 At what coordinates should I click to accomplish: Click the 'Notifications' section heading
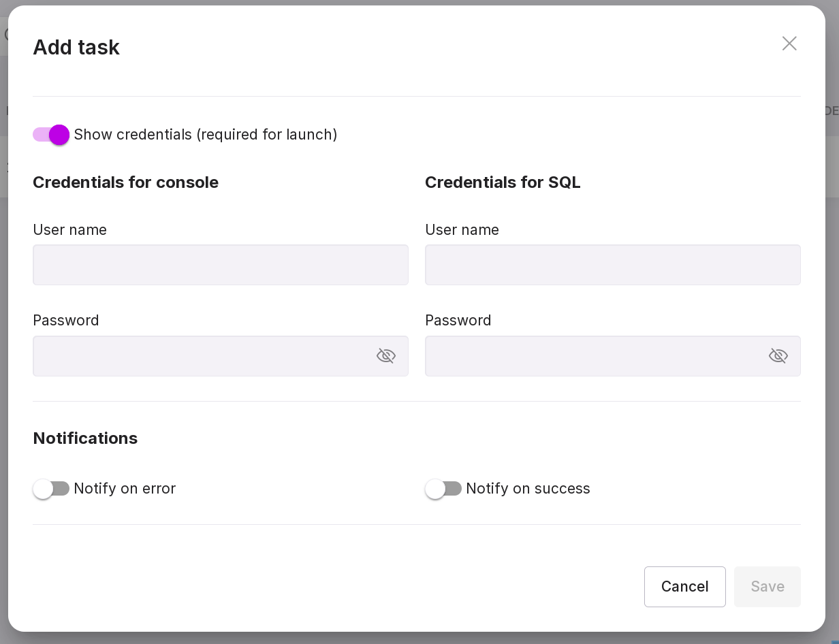click(x=85, y=438)
